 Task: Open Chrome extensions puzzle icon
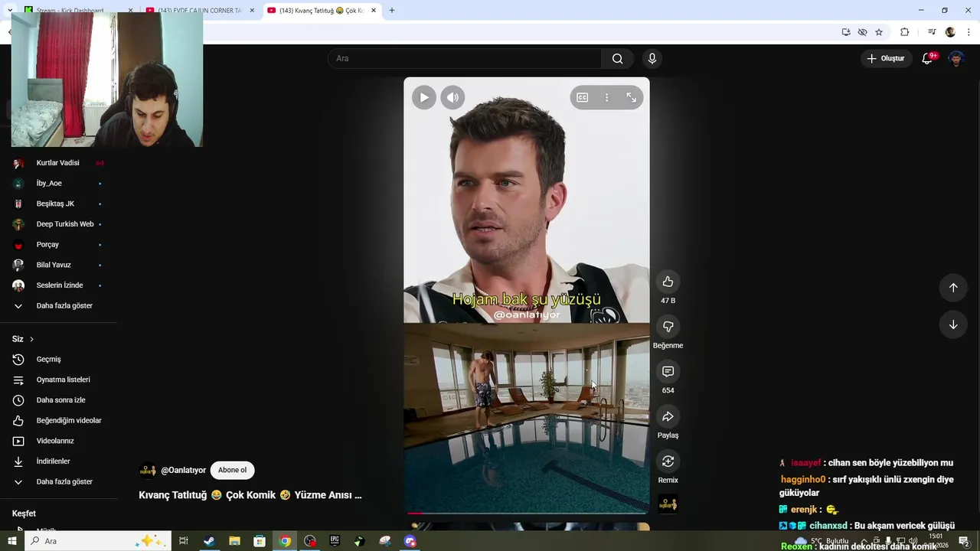point(904,32)
